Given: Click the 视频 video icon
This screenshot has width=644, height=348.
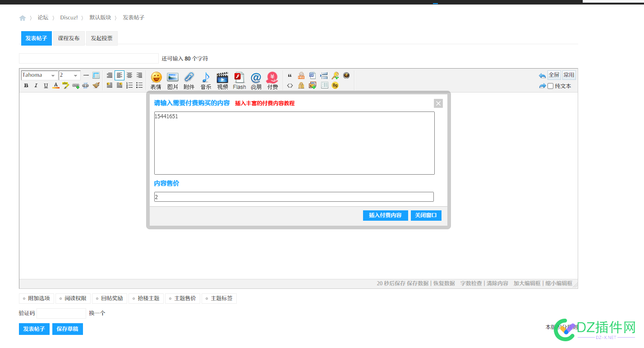Looking at the screenshot, I should (222, 80).
